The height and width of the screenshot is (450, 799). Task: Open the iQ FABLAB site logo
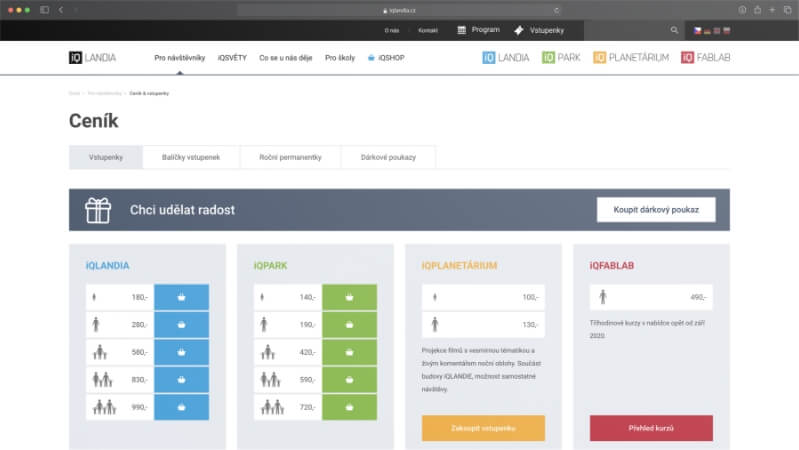click(x=706, y=58)
